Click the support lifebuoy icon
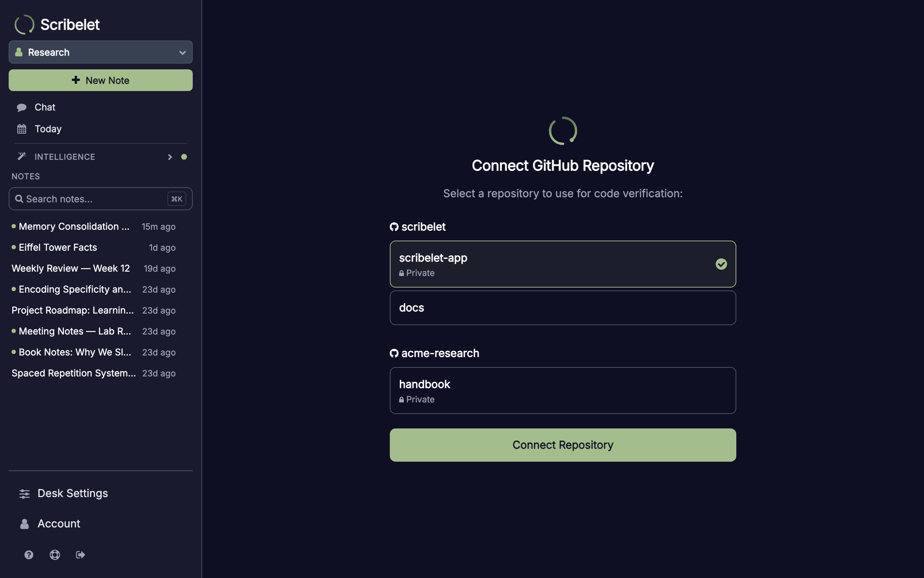The image size is (924, 578). (x=55, y=555)
